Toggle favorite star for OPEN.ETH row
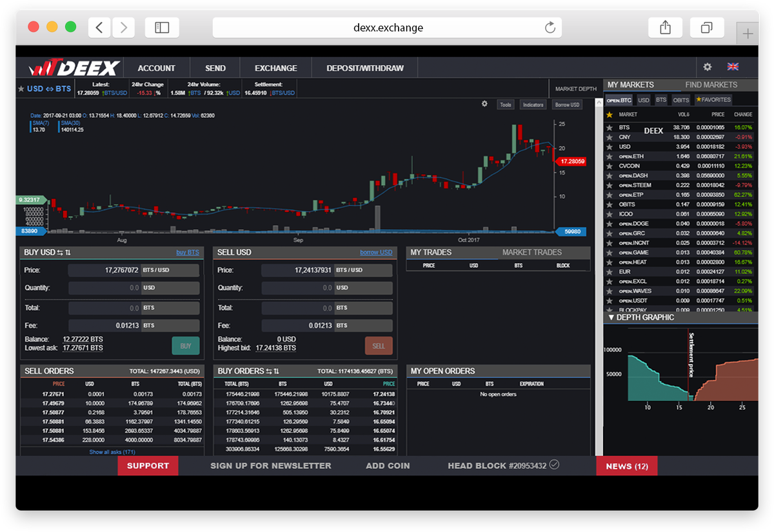The height and width of the screenshot is (532, 774). (609, 156)
